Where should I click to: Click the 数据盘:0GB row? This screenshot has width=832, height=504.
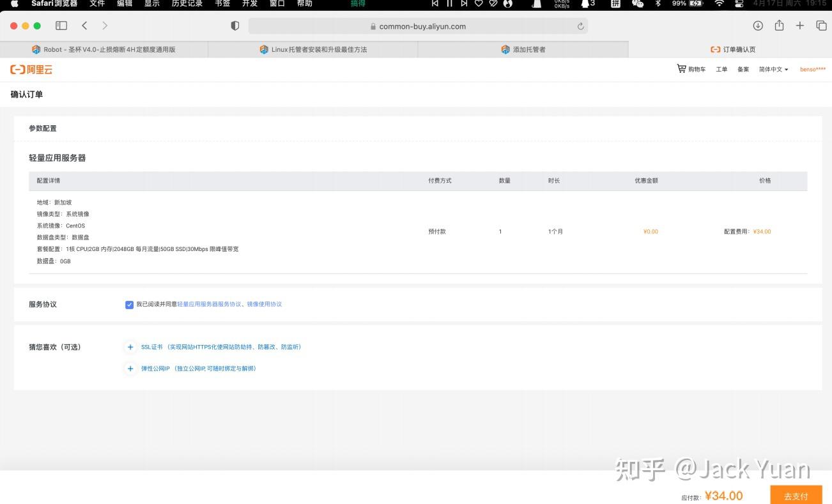click(54, 261)
